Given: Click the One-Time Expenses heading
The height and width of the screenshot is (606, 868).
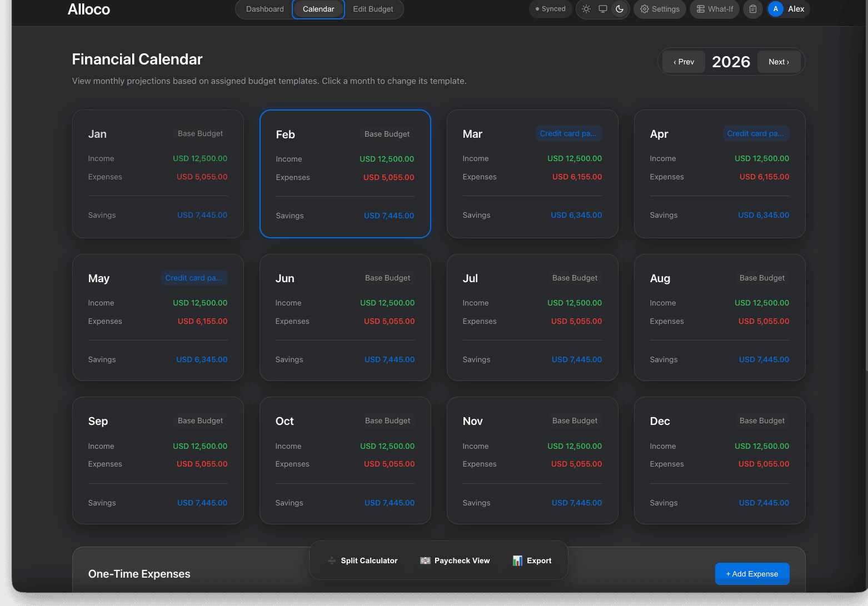Looking at the screenshot, I should tap(139, 574).
